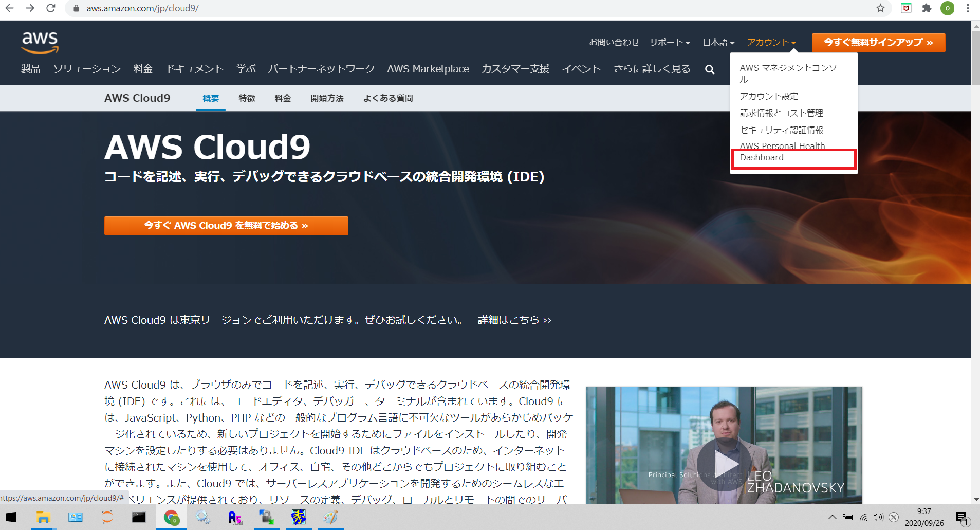Viewport: 980px width, 530px height.
Task: Open 製品 in main navigation
Action: (x=30, y=69)
